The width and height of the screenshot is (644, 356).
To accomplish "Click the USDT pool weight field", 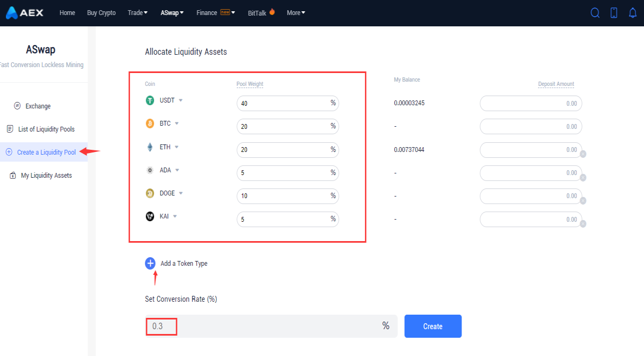I will point(288,103).
